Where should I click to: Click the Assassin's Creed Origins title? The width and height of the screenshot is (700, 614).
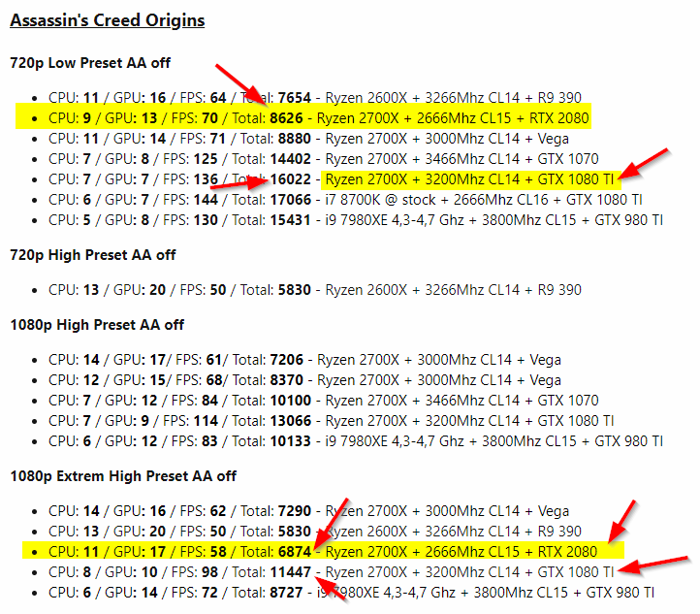click(x=108, y=20)
